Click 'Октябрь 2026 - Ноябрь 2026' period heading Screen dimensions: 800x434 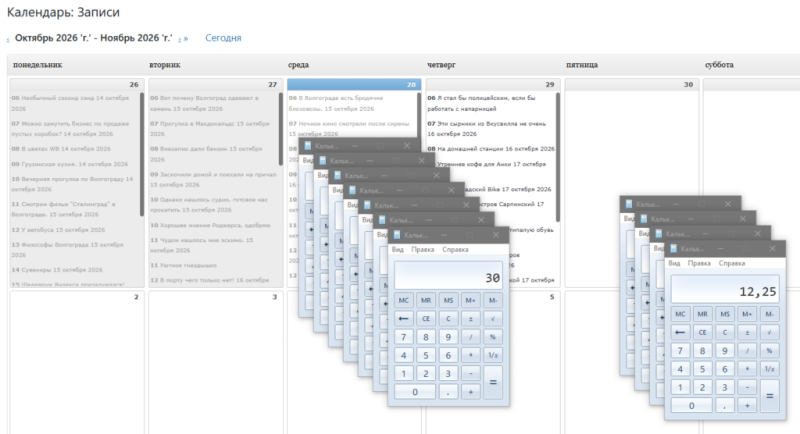coord(93,38)
